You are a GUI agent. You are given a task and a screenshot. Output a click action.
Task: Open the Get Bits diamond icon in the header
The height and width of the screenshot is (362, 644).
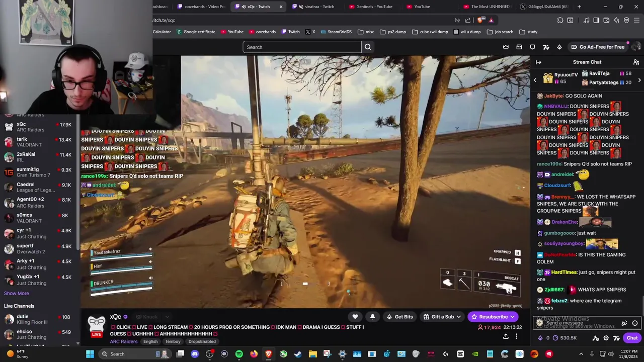point(559,47)
